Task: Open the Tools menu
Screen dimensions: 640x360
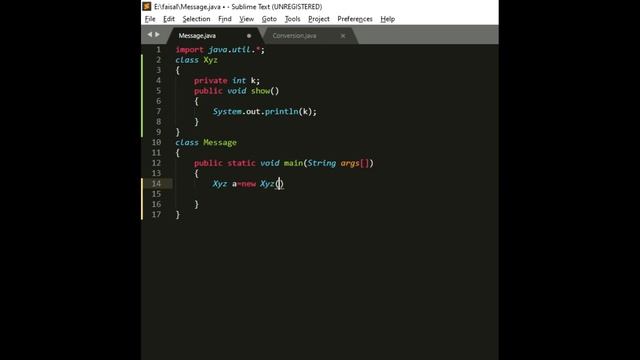Action: coord(292,19)
